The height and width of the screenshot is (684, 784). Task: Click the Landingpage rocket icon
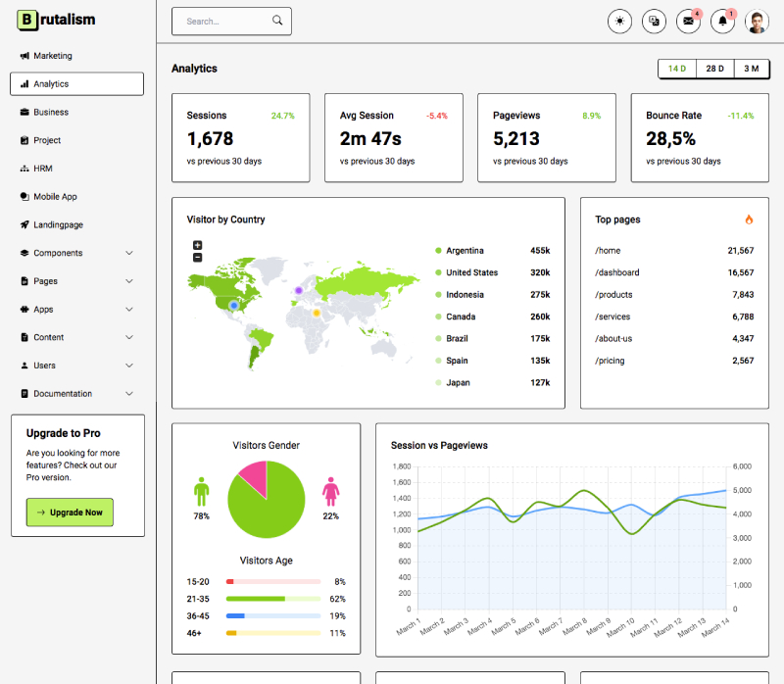click(25, 224)
